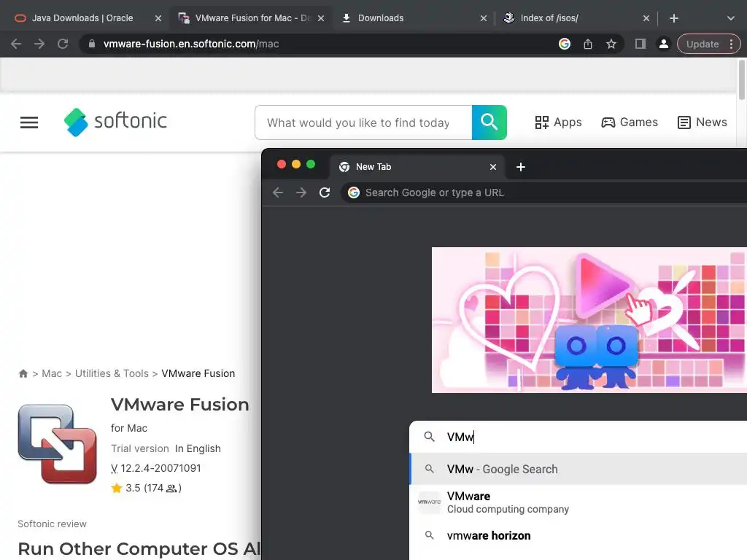Click the Google Doodle image
This screenshot has width=747, height=560.
click(x=589, y=320)
